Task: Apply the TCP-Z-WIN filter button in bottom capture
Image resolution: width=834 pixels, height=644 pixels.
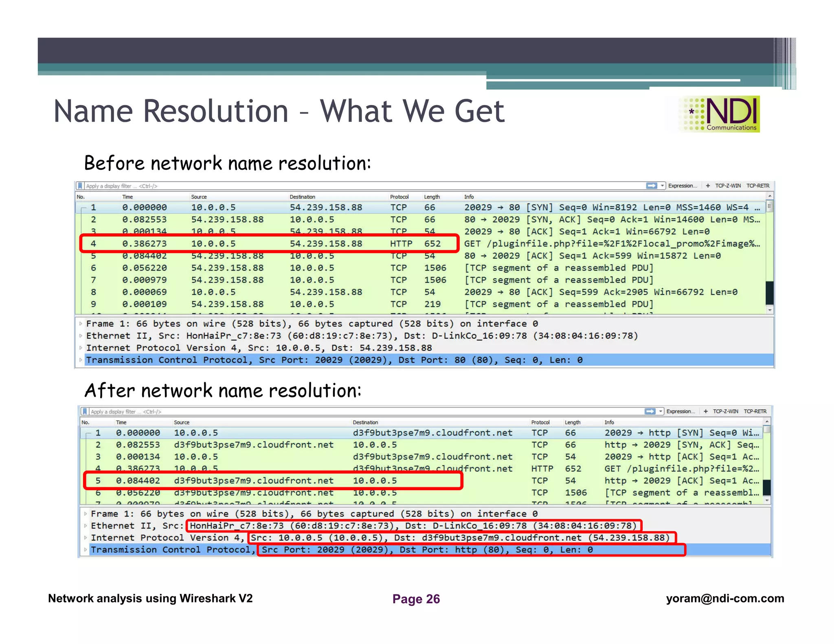Action: [x=725, y=411]
